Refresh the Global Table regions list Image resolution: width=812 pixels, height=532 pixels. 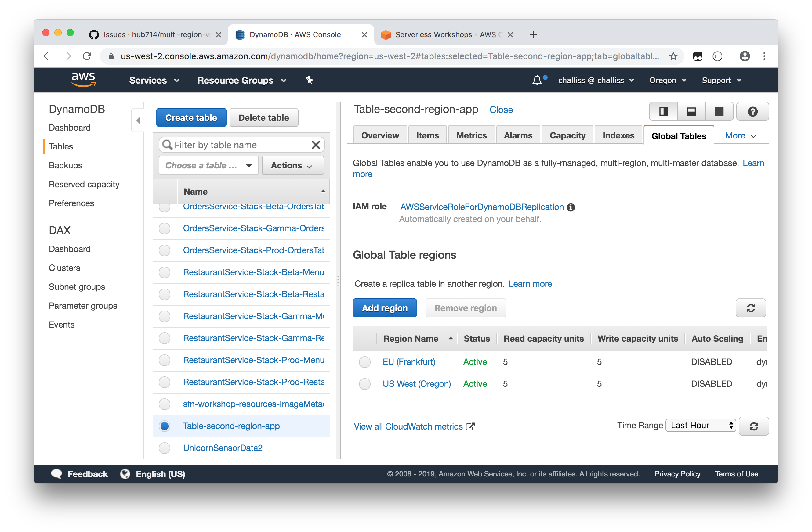751,308
